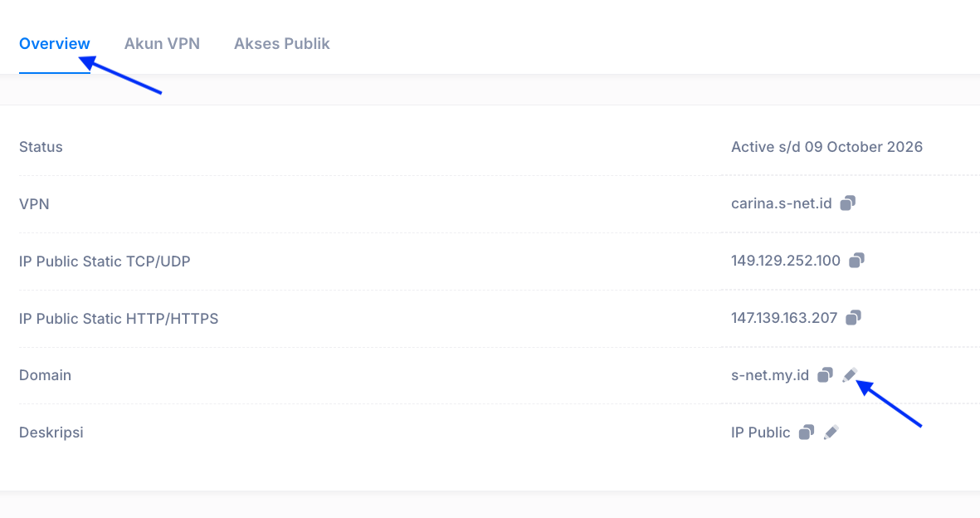The image size is (980, 518).
Task: Click the 147.139.163.207 IP address text
Action: [784, 318]
